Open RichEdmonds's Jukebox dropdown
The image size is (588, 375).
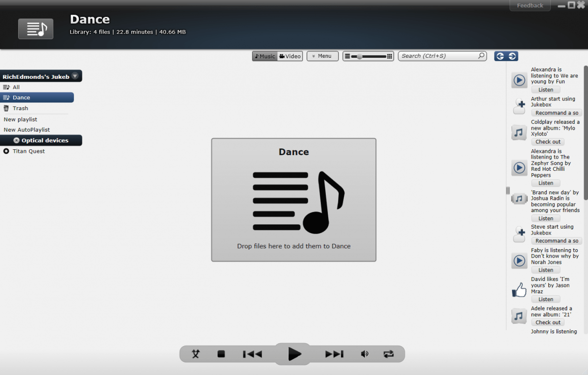[x=75, y=76]
